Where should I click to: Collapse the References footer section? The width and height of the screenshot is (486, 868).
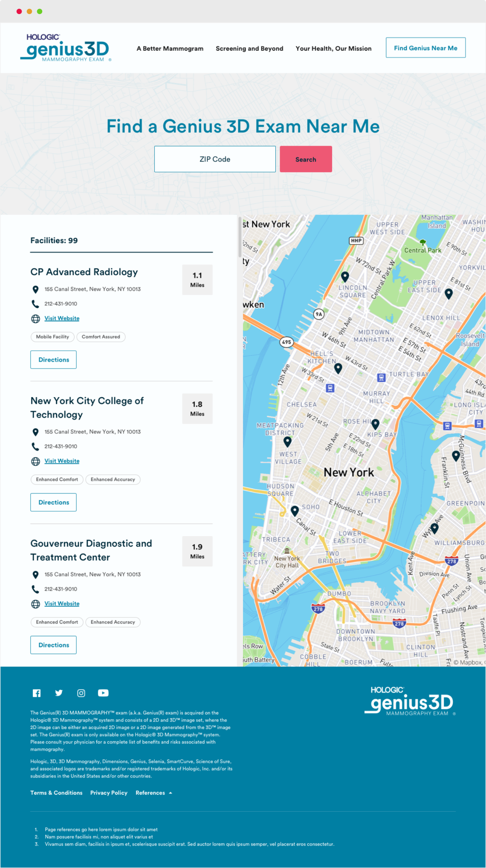(x=154, y=793)
